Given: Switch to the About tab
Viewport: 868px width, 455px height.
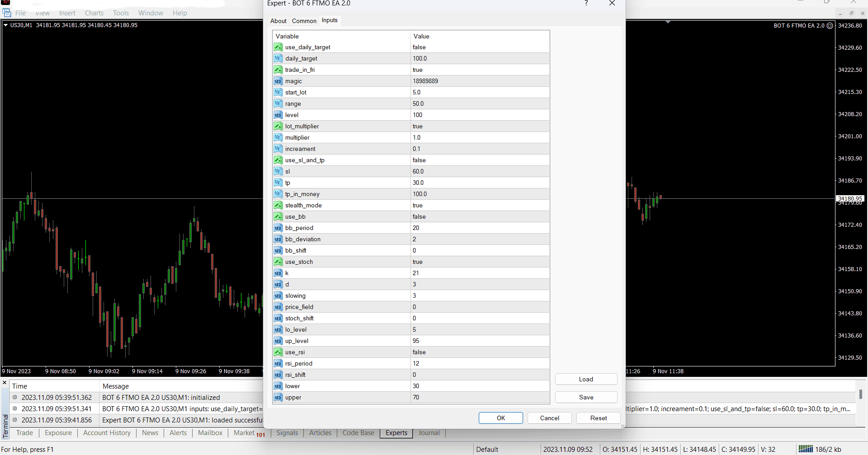Looking at the screenshot, I should click(x=278, y=21).
